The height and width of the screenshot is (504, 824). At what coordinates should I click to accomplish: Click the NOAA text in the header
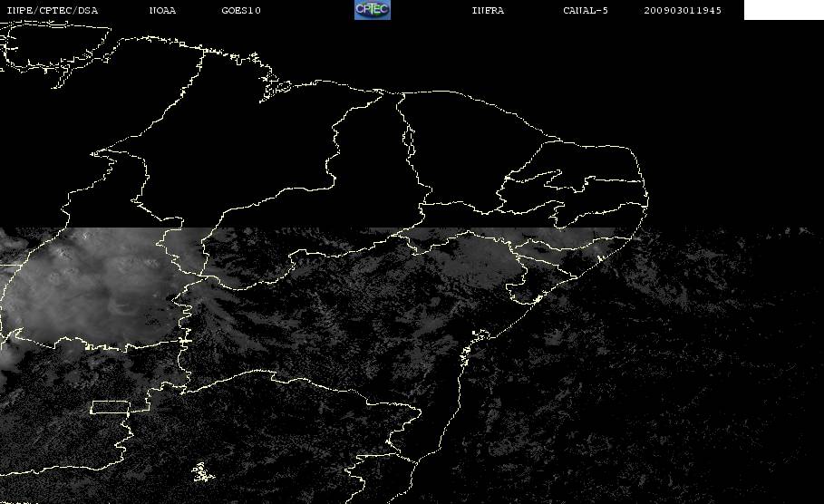click(162, 11)
